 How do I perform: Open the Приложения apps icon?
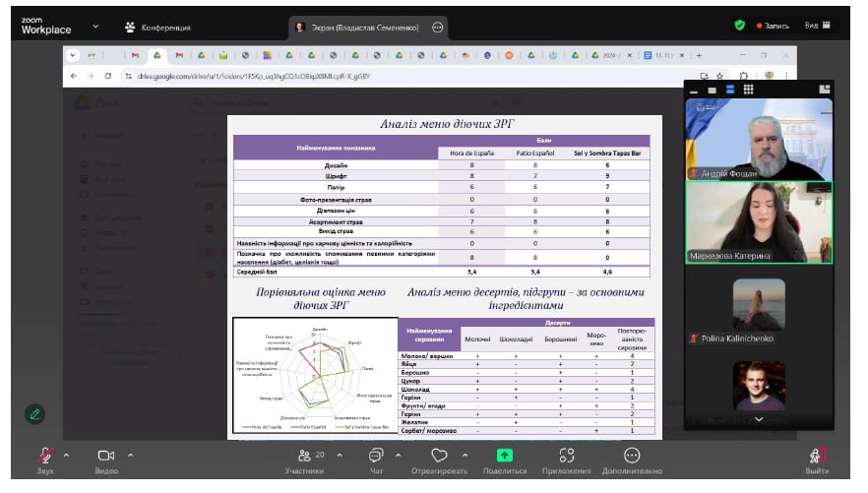566,456
